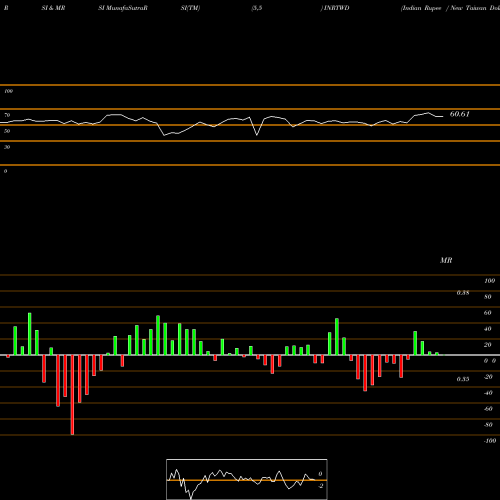Screen dimensions: 500x500
Task: Click the 70 level label on RSI axis
Action: [7, 115]
